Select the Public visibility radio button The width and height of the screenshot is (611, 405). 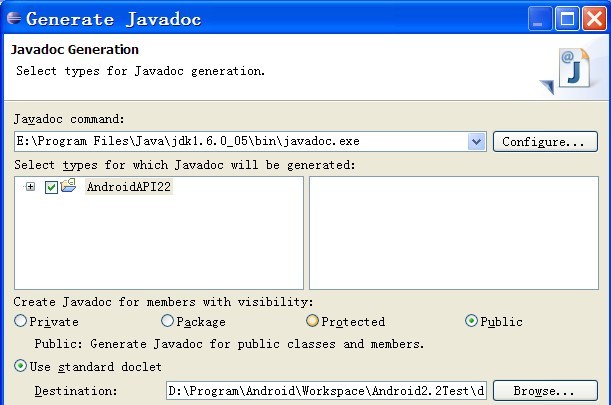(471, 321)
